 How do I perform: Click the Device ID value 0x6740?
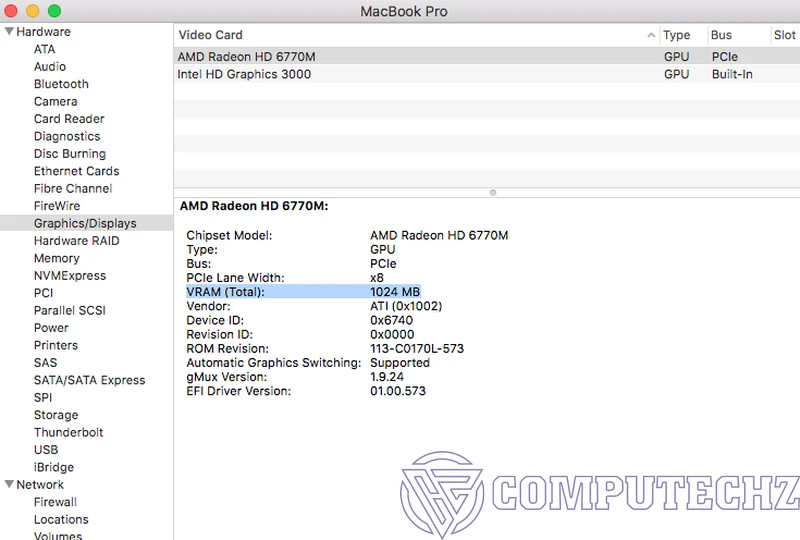click(391, 320)
